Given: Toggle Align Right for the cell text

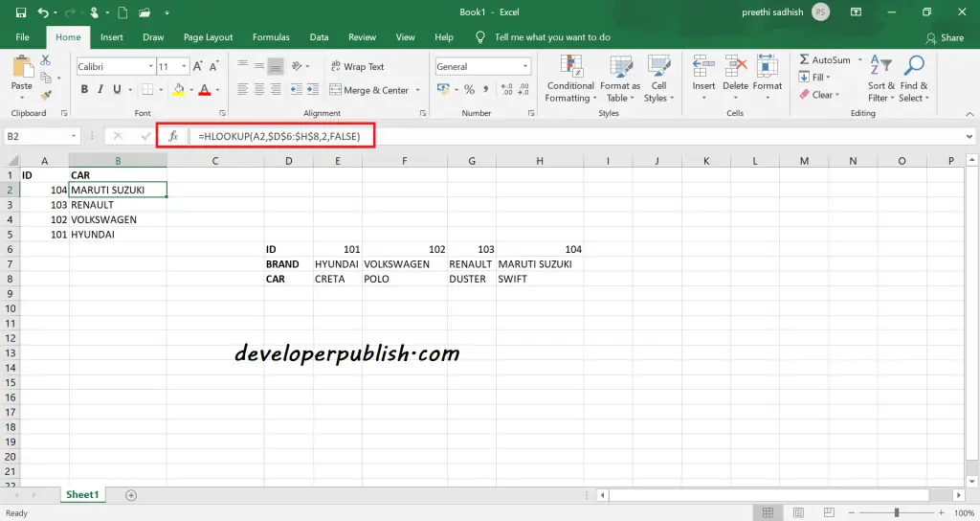Looking at the screenshot, I should (x=275, y=89).
